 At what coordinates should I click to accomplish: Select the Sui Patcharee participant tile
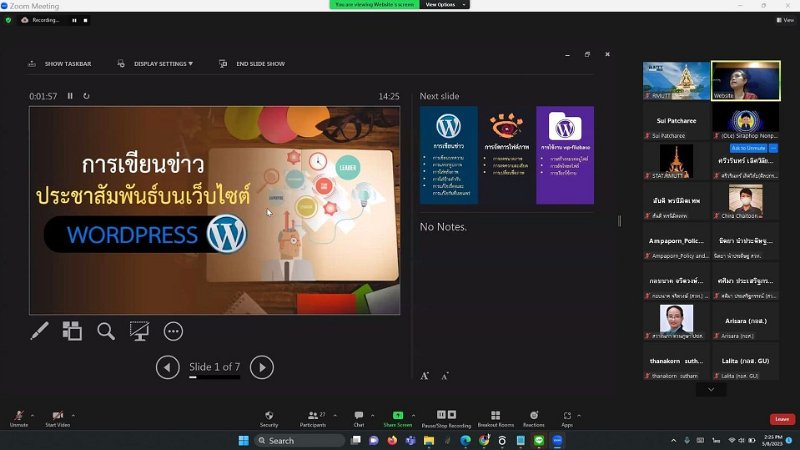676,121
